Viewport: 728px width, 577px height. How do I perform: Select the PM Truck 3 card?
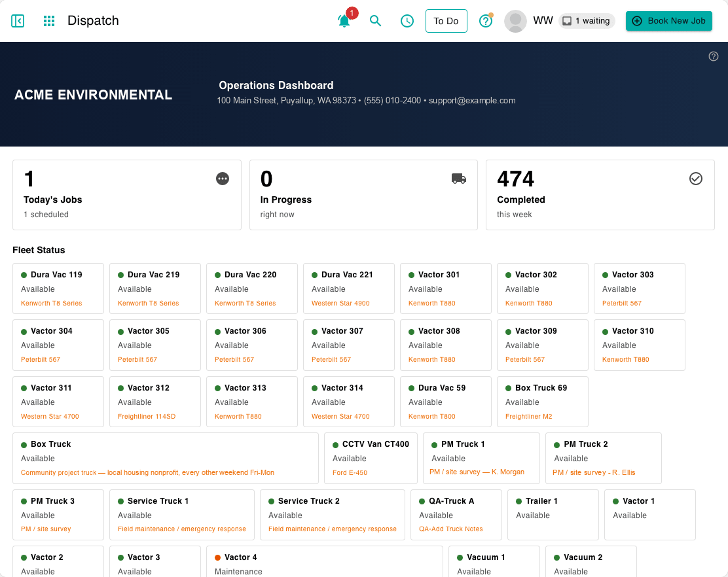tap(58, 515)
